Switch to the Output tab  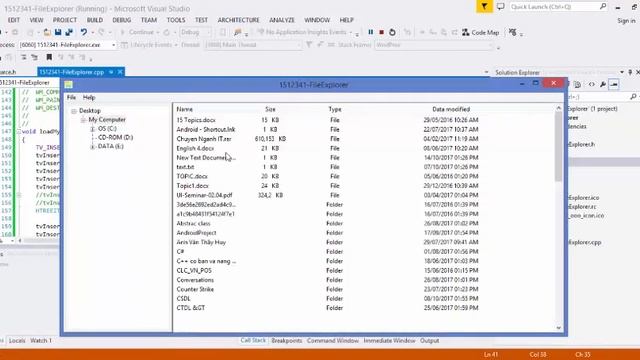click(x=429, y=340)
